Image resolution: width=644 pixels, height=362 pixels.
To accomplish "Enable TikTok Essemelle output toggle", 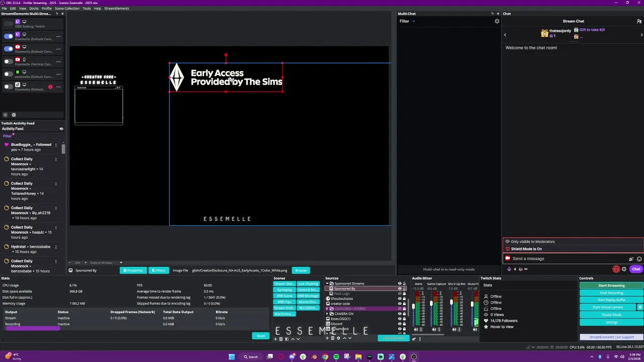I will 9,87.
